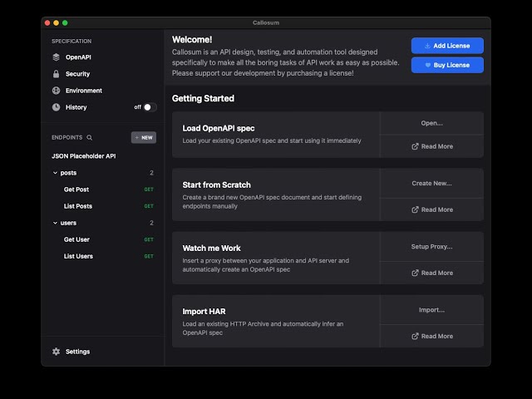
Task: Collapse the posts group chevron
Action: [x=55, y=173]
